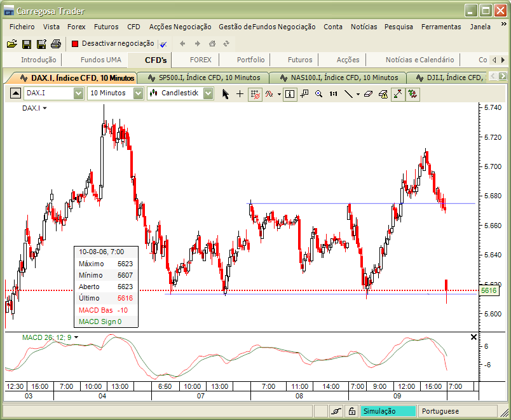Viewport: 511px width, 420px height.
Task: Close the MACD indicator panel
Action: click(x=473, y=337)
